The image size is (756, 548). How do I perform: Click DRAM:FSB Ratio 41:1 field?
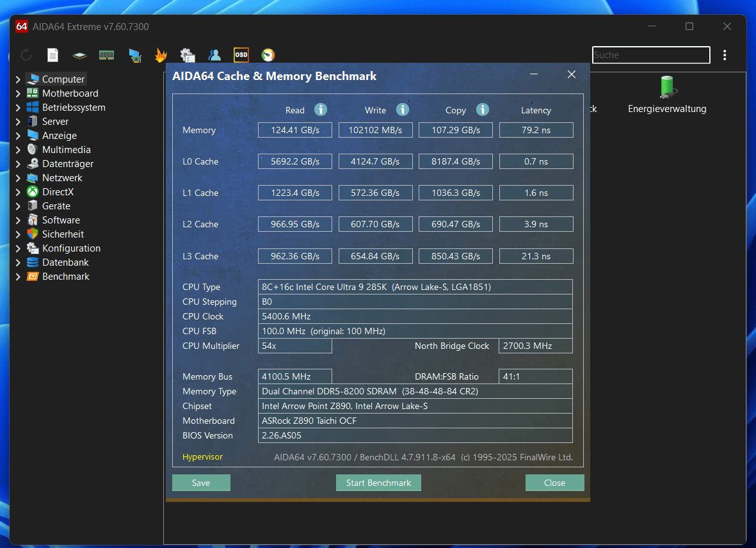tap(536, 376)
